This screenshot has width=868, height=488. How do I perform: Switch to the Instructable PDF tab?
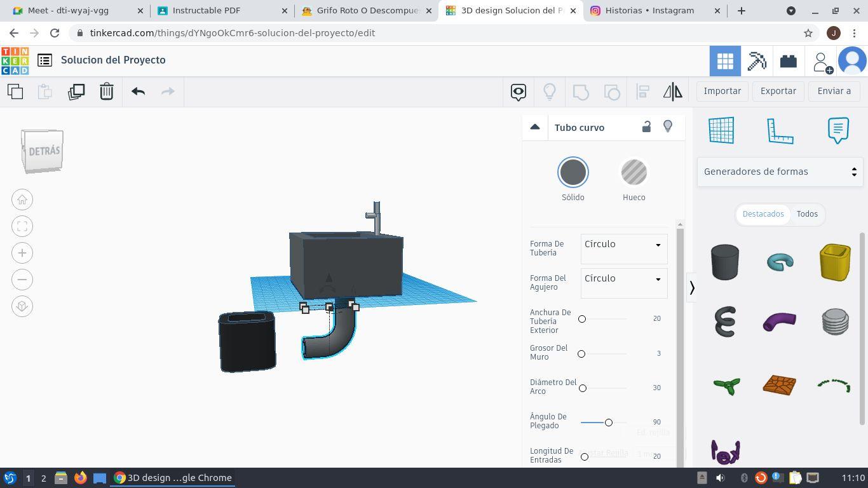[x=220, y=11]
